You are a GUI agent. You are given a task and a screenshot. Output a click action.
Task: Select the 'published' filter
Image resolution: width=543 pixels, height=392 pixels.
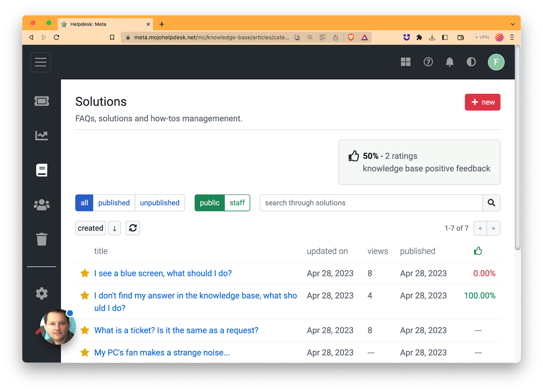[x=114, y=203]
